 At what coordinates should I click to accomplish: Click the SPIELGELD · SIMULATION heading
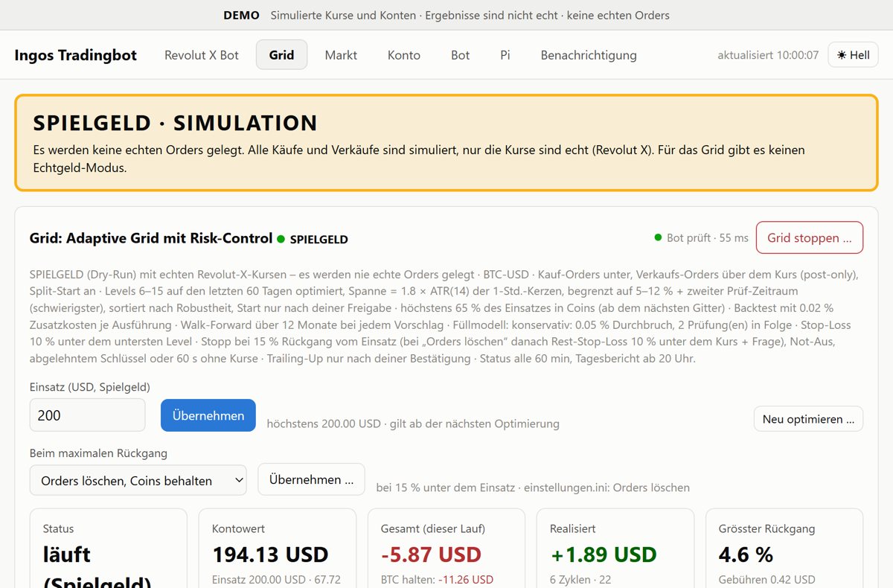click(x=176, y=123)
